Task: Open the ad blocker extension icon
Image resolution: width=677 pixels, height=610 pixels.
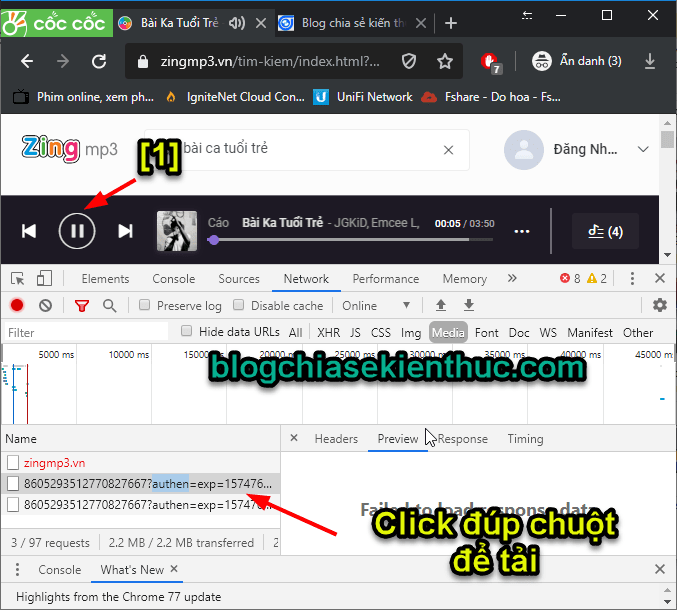Action: [490, 63]
